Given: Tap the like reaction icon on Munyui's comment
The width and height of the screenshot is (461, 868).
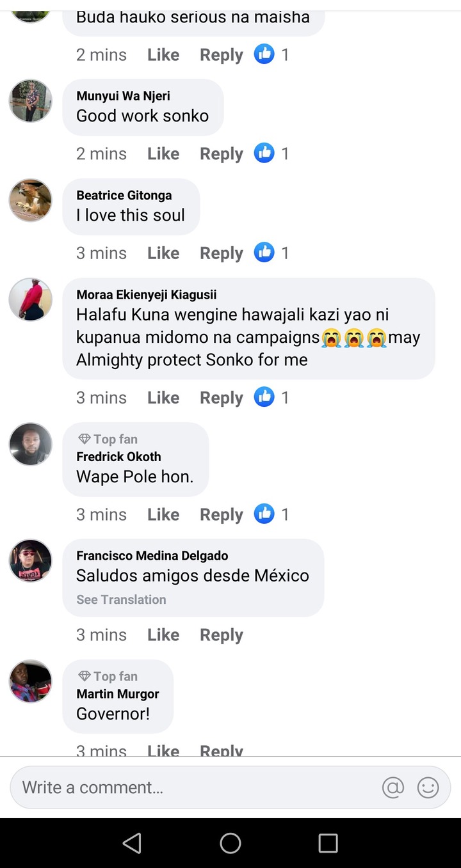Looking at the screenshot, I should tap(264, 154).
